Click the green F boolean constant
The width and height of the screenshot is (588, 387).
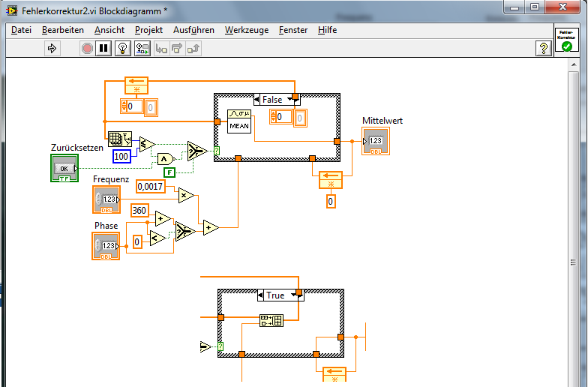click(170, 173)
